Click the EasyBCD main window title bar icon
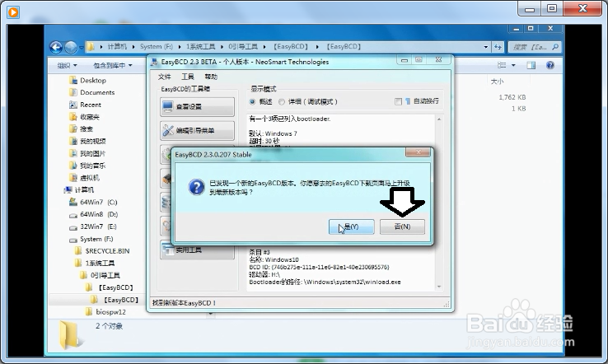This screenshot has width=608, height=364. pos(154,62)
